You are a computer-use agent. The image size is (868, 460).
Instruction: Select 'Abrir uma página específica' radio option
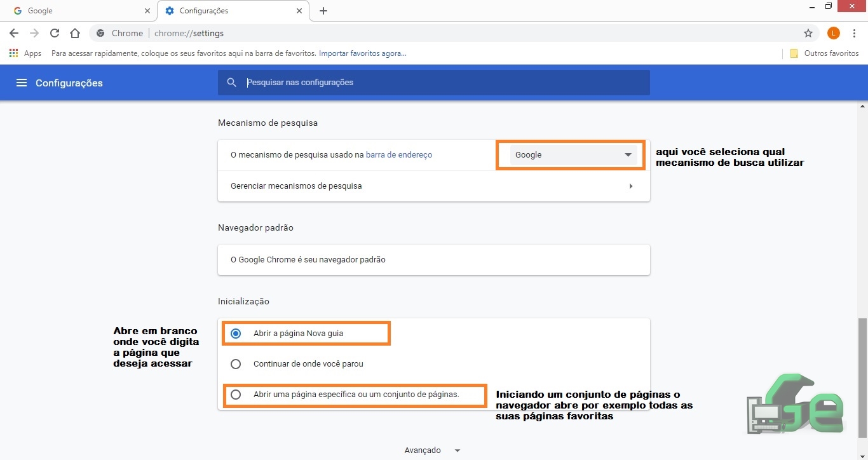(x=236, y=395)
